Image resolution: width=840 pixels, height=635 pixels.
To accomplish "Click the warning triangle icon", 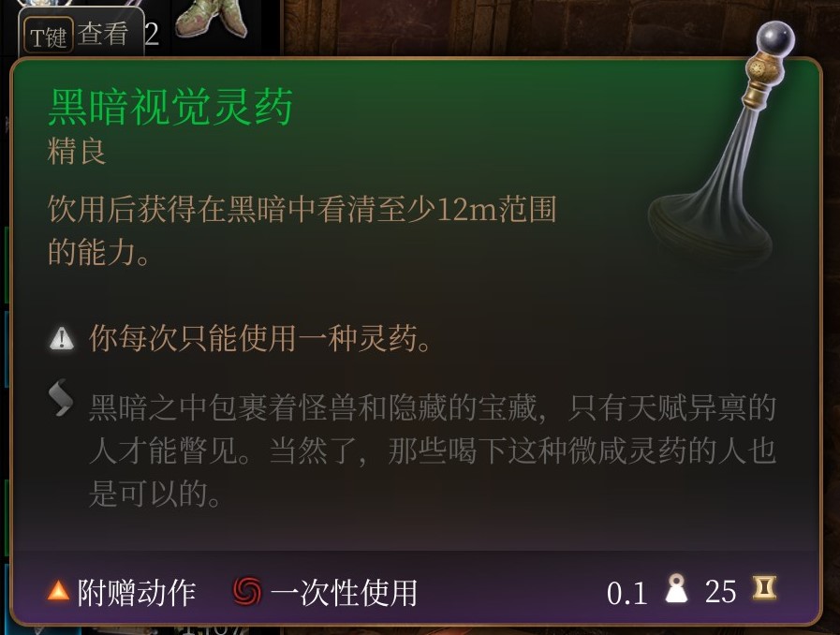I will [62, 339].
